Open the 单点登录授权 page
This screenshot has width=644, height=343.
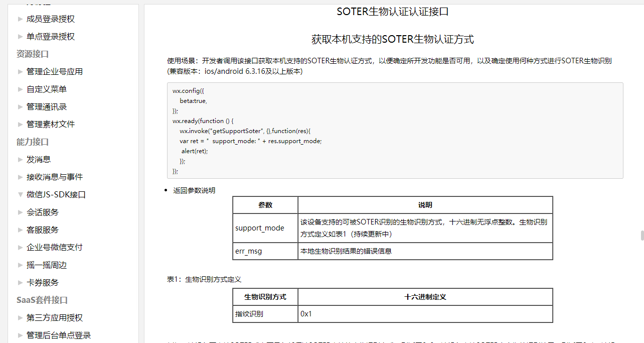click(x=51, y=37)
